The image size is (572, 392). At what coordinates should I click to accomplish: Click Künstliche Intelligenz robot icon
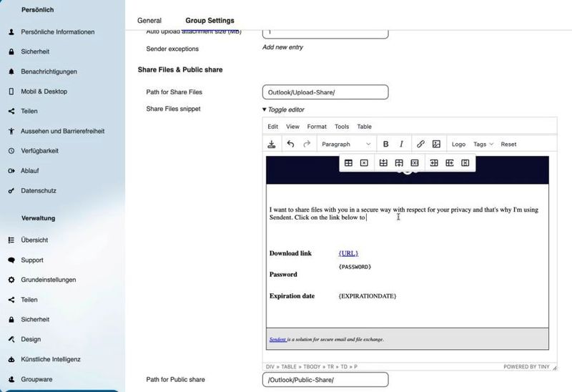[11, 359]
